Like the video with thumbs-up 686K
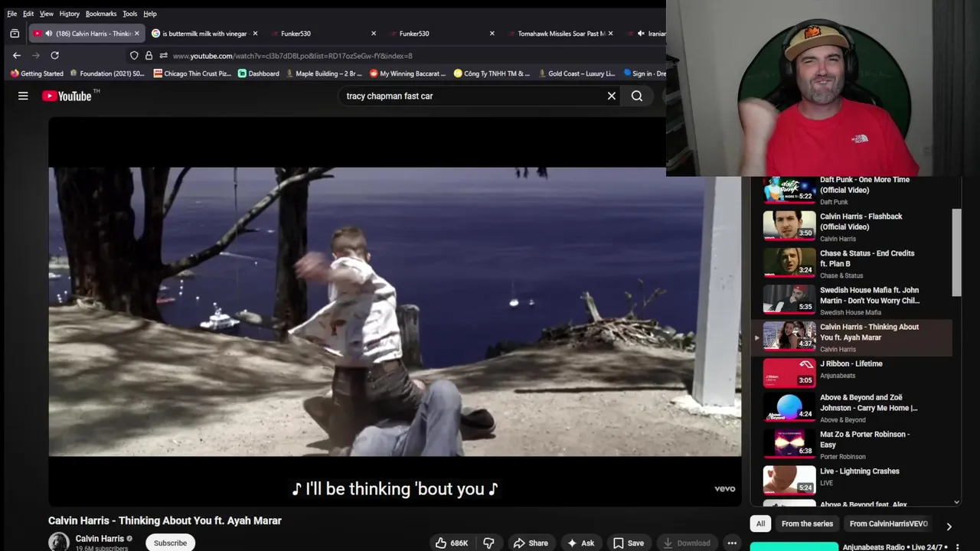Image resolution: width=980 pixels, height=551 pixels. pos(452,543)
